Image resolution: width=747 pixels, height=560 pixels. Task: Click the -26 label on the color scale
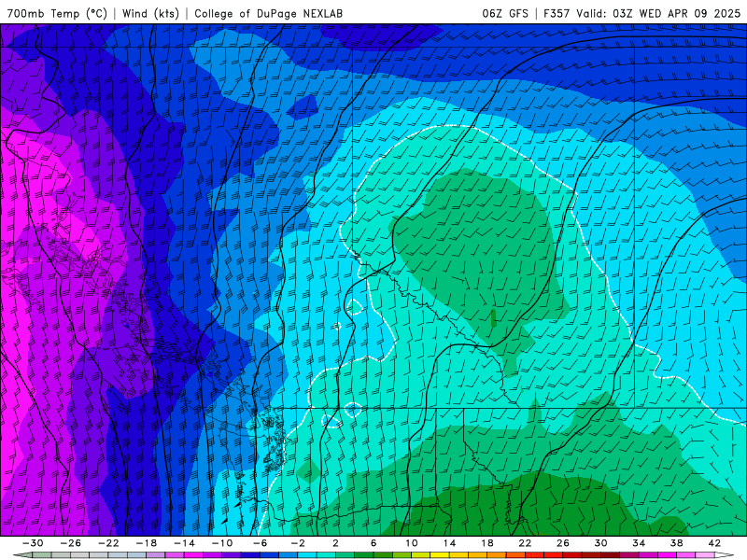tap(71, 543)
